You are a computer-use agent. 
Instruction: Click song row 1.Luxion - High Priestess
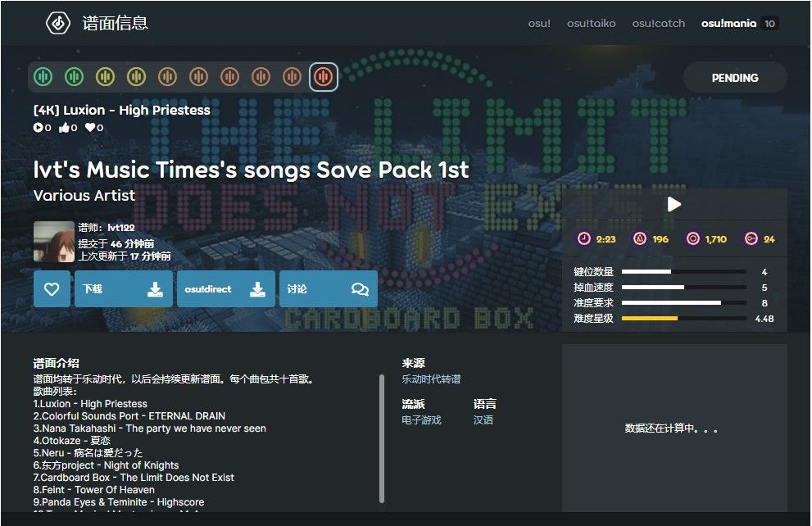click(90, 403)
